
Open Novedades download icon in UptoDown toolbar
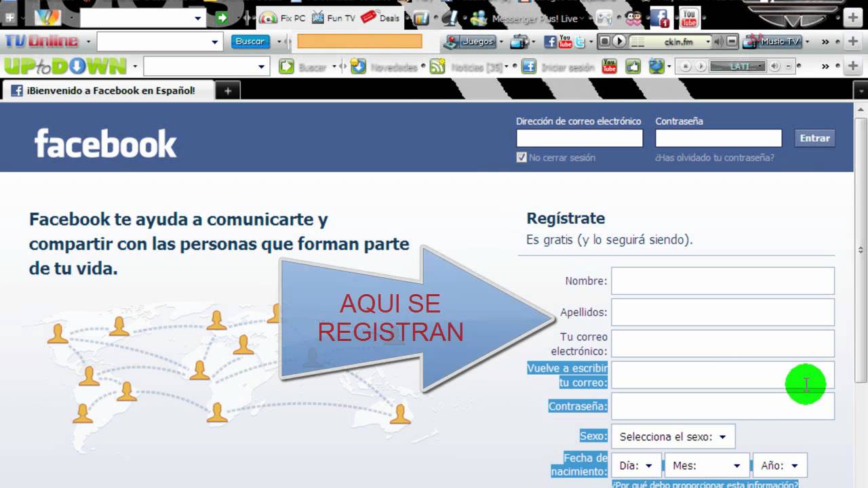pos(358,66)
